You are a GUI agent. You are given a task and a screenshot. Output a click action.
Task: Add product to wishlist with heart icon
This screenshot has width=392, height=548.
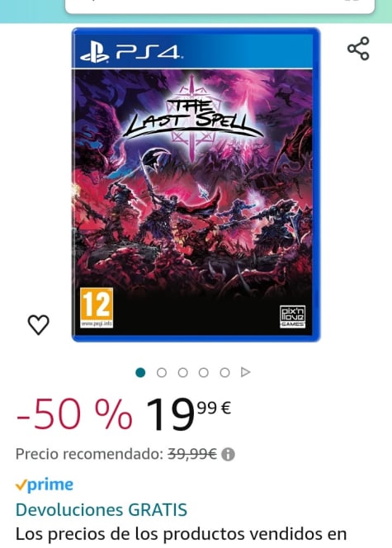pyautogui.click(x=39, y=324)
